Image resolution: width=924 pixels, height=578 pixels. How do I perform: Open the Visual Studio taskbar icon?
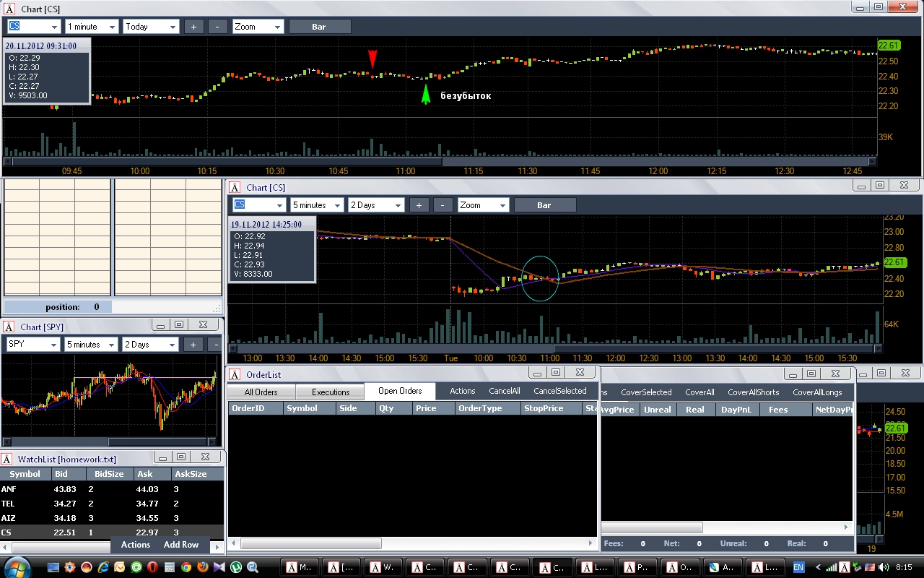[x=219, y=567]
